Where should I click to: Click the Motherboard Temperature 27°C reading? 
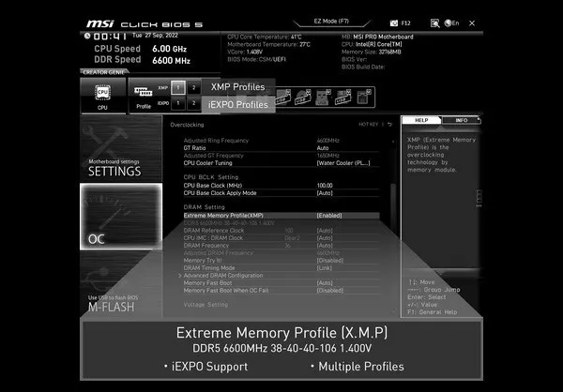tap(269, 44)
